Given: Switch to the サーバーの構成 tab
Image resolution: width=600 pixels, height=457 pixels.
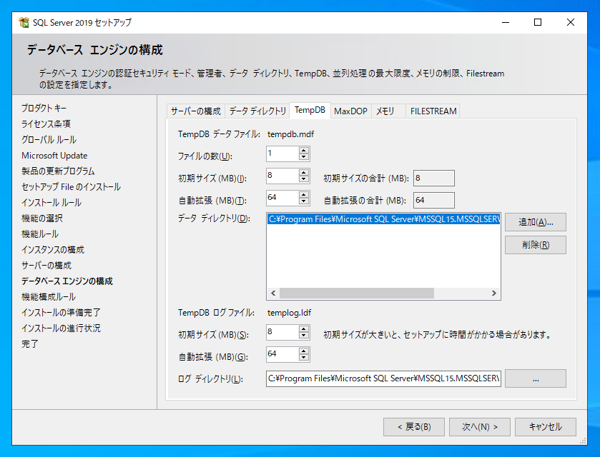Looking at the screenshot, I should [196, 111].
